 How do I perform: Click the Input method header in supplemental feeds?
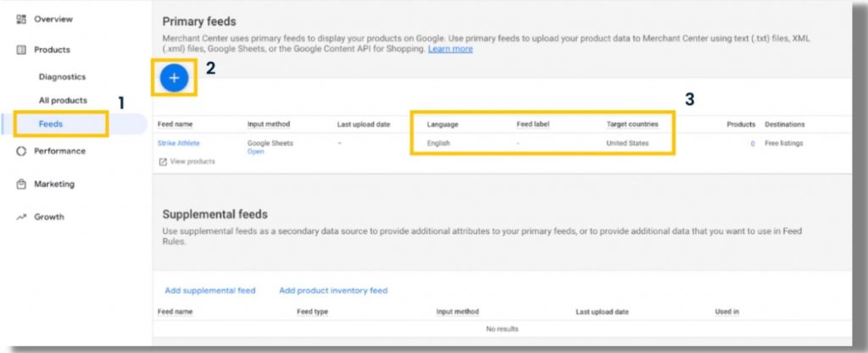click(457, 312)
